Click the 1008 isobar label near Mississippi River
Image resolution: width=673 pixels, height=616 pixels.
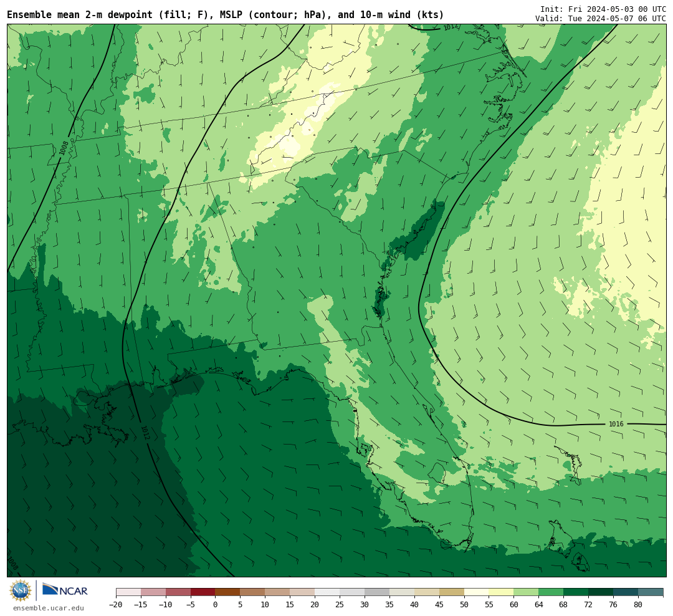64,148
